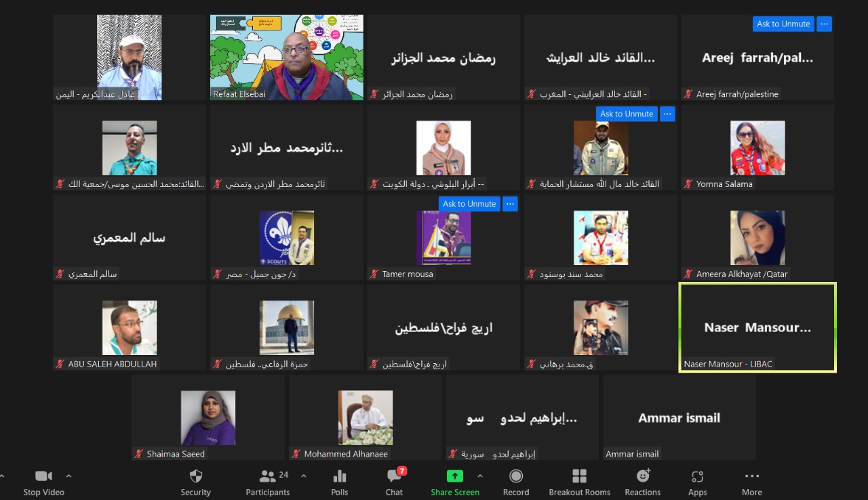Viewport: 868px width, 500px height.
Task: Select Refaat Elsebai's video tile
Action: pos(286,58)
